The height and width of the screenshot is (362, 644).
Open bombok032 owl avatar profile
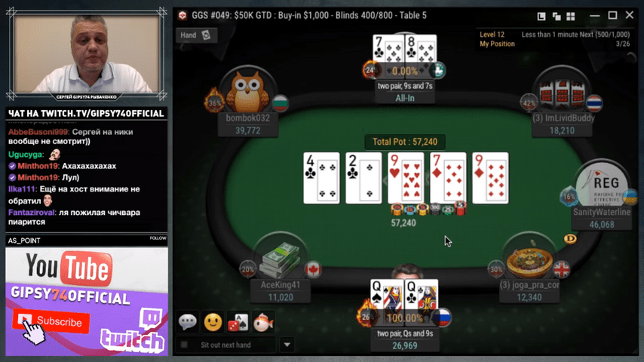click(247, 91)
